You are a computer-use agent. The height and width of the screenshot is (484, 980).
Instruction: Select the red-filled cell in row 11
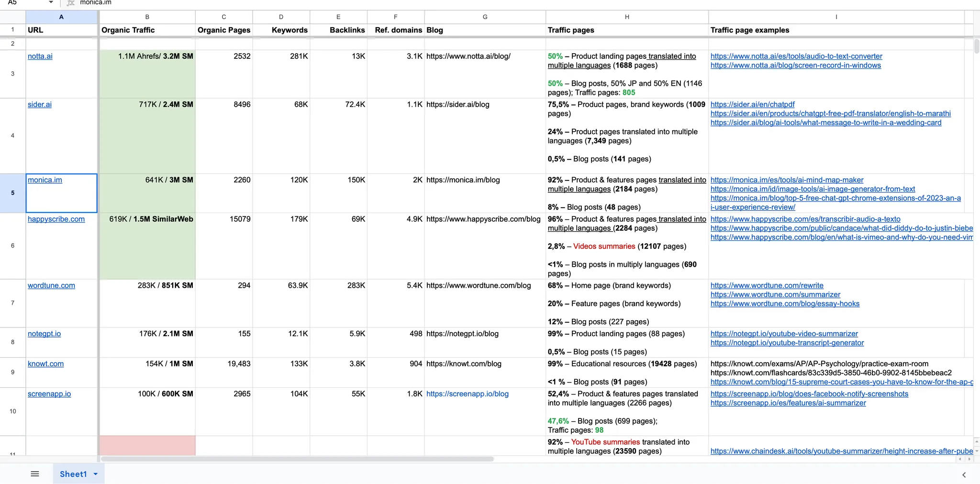pyautogui.click(x=147, y=446)
